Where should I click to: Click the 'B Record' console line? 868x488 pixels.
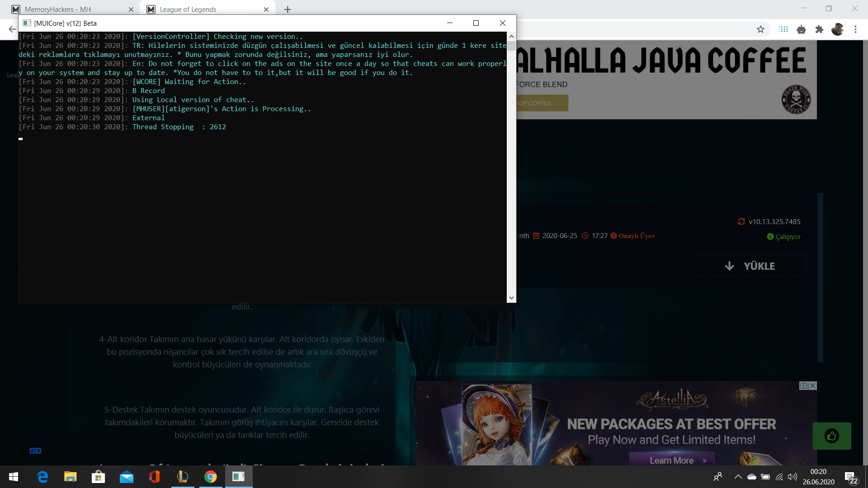92,91
